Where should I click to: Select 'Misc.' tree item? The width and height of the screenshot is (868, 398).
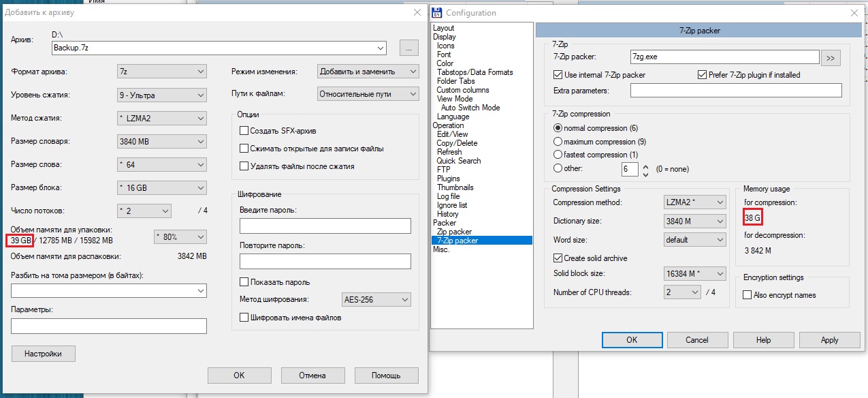click(x=442, y=249)
